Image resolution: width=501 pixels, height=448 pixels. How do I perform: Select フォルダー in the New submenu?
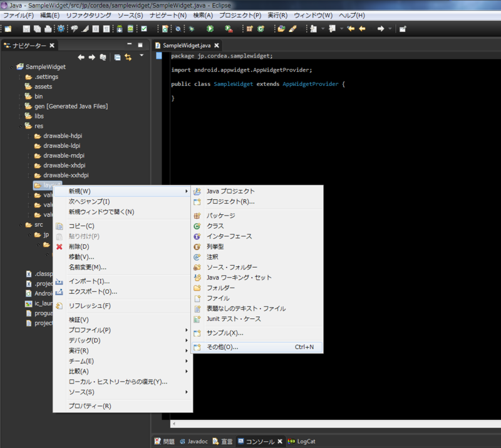pos(257,288)
